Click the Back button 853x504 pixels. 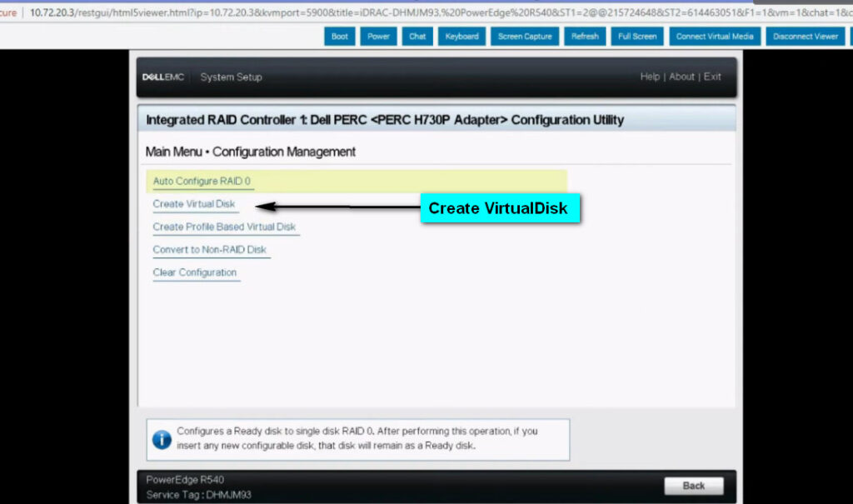coord(694,486)
